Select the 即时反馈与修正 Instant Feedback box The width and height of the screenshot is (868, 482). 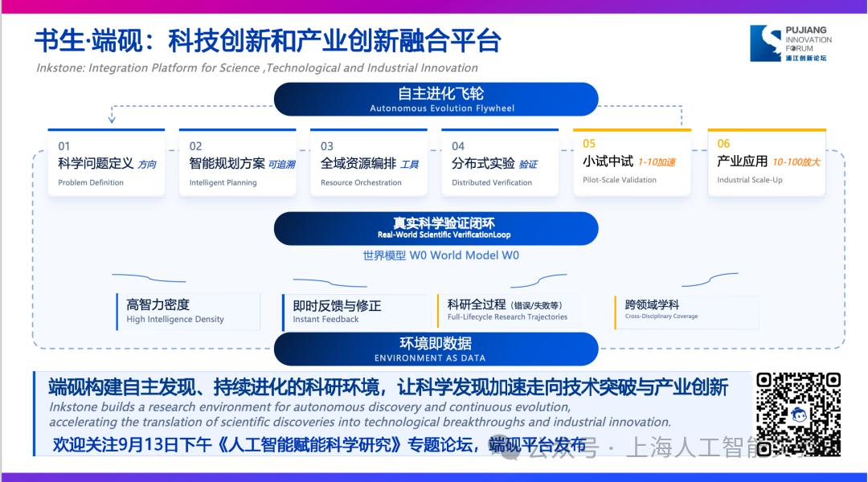[355, 312]
